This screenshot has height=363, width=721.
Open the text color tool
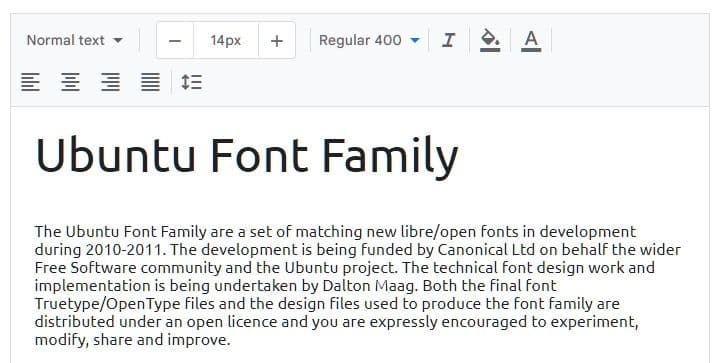pos(531,40)
